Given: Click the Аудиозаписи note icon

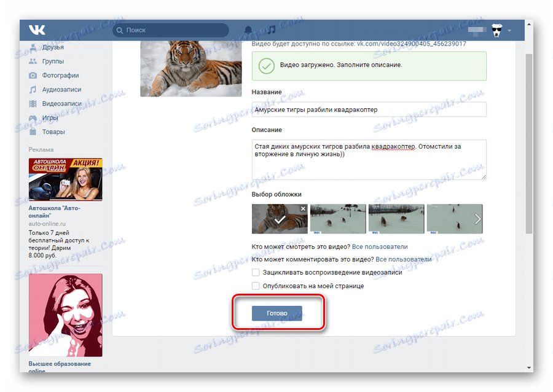Looking at the screenshot, I should click(x=33, y=90).
